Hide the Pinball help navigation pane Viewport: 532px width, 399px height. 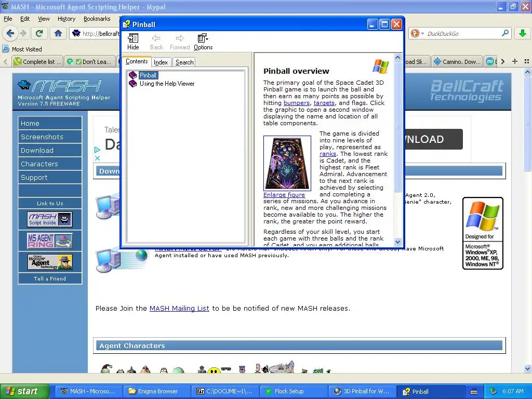(133, 42)
